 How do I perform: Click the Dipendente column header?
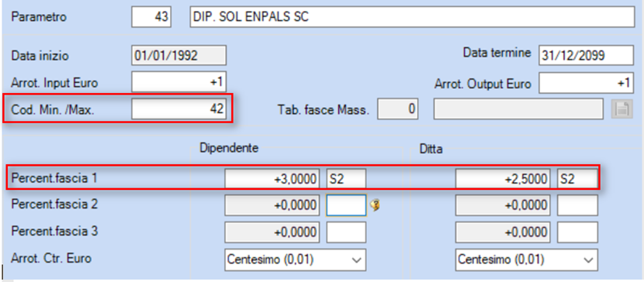coord(229,149)
